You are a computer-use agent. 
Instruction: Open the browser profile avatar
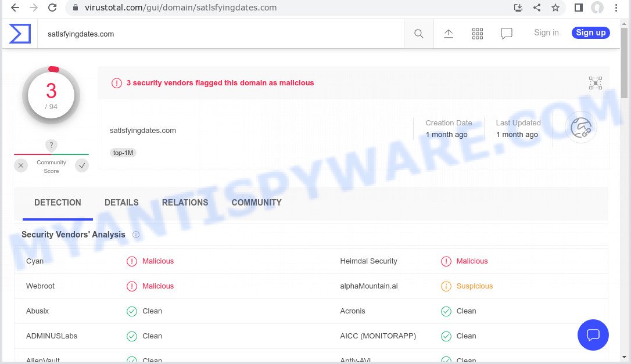point(597,8)
